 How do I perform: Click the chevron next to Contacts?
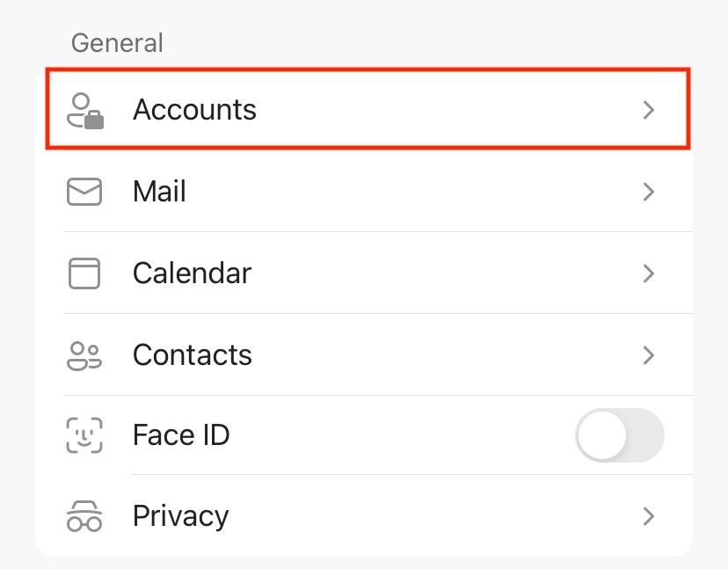[x=648, y=355]
